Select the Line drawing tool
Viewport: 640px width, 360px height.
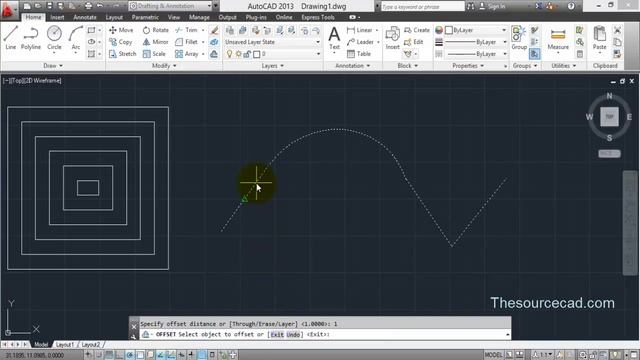pos(11,38)
